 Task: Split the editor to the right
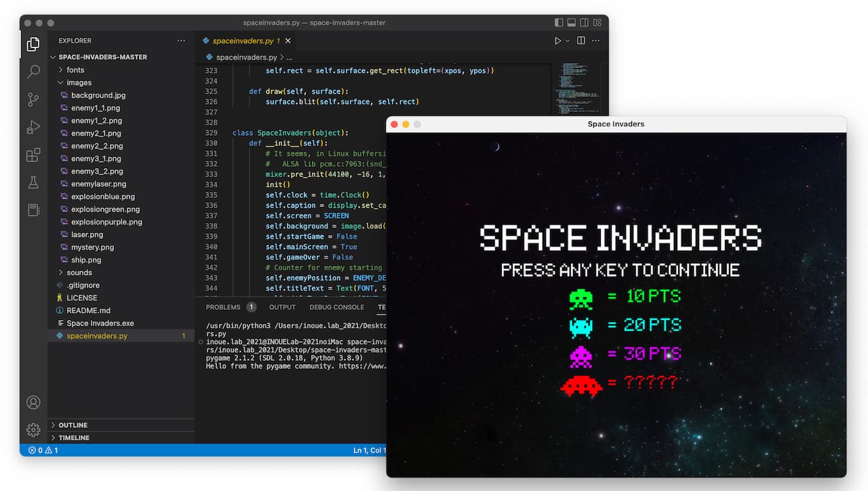(581, 41)
